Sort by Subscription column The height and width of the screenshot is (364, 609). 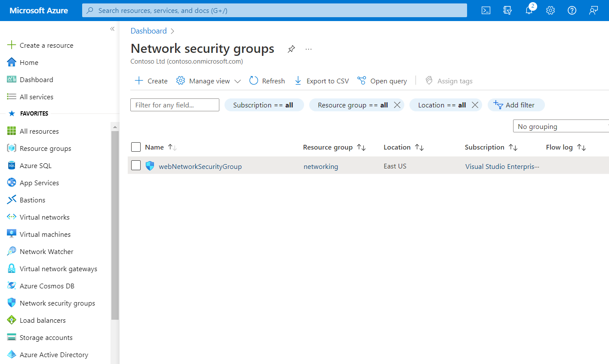513,147
